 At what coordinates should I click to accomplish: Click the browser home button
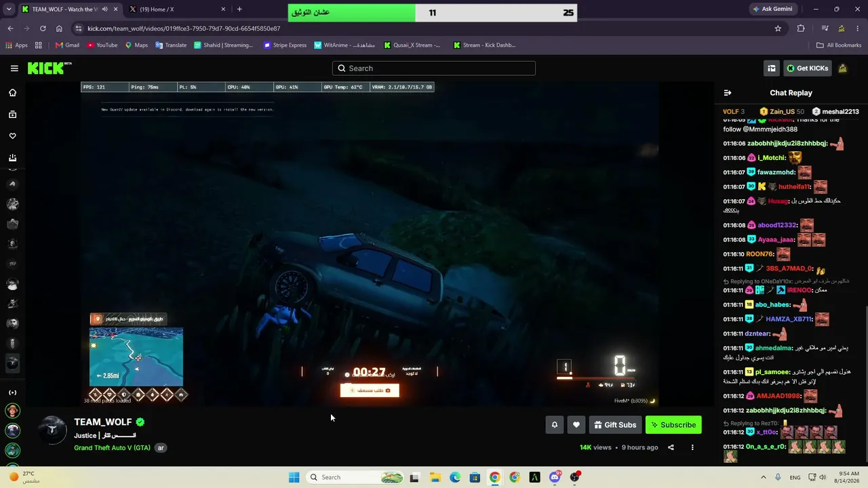coord(59,28)
